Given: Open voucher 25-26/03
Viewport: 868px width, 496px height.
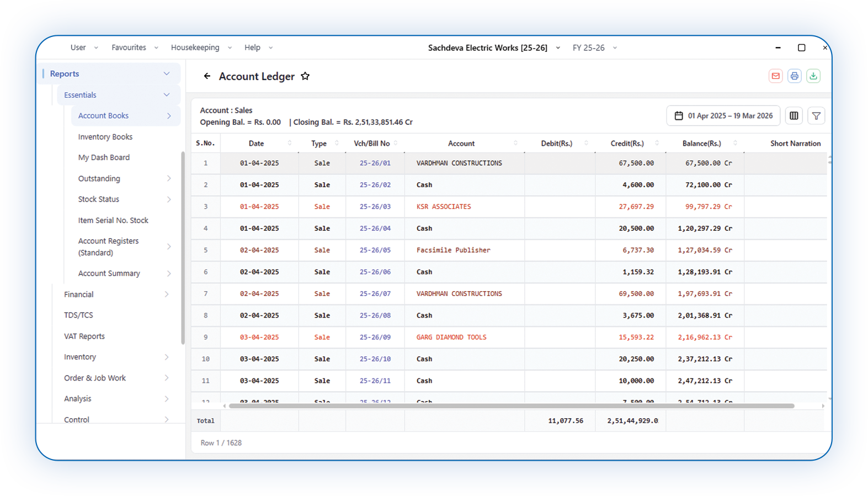Looking at the screenshot, I should [375, 207].
